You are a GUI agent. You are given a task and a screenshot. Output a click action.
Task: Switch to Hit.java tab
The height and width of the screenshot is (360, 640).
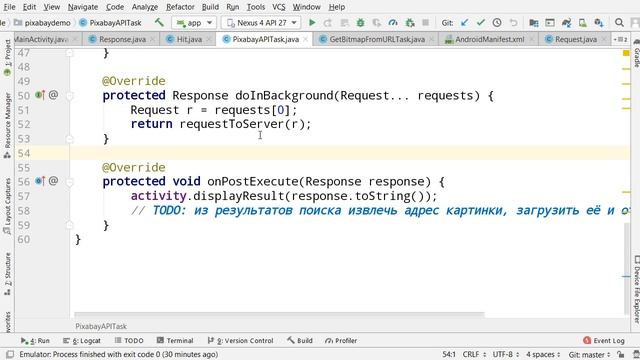(189, 39)
